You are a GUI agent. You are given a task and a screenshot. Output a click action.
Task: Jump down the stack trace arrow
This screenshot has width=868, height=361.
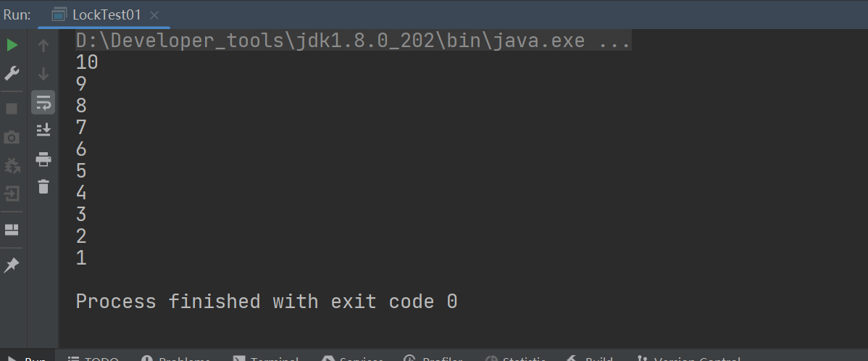coord(43,74)
